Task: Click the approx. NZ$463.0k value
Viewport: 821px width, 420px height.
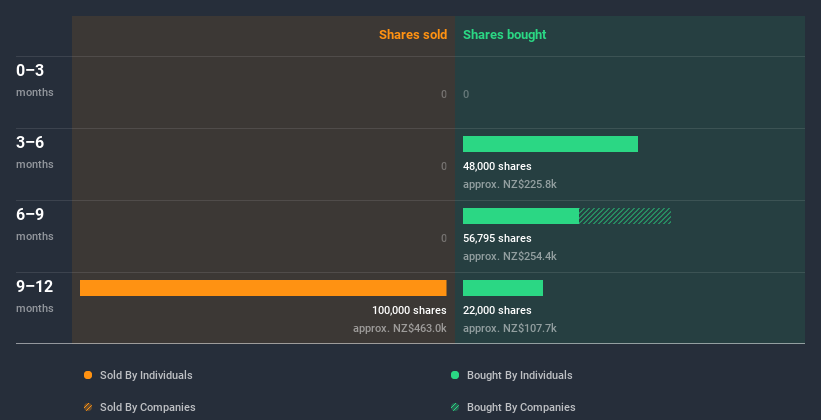Action: (x=400, y=328)
